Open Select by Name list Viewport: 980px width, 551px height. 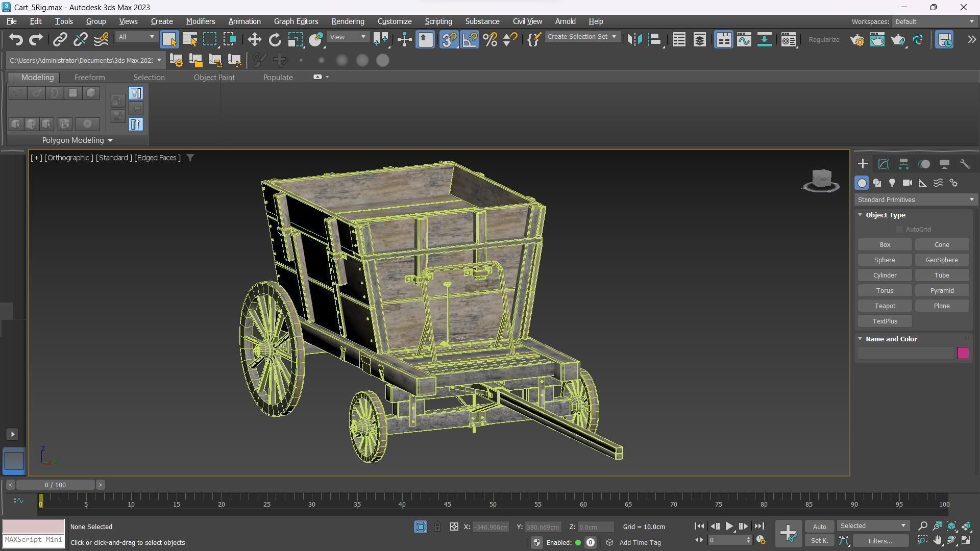coord(190,39)
